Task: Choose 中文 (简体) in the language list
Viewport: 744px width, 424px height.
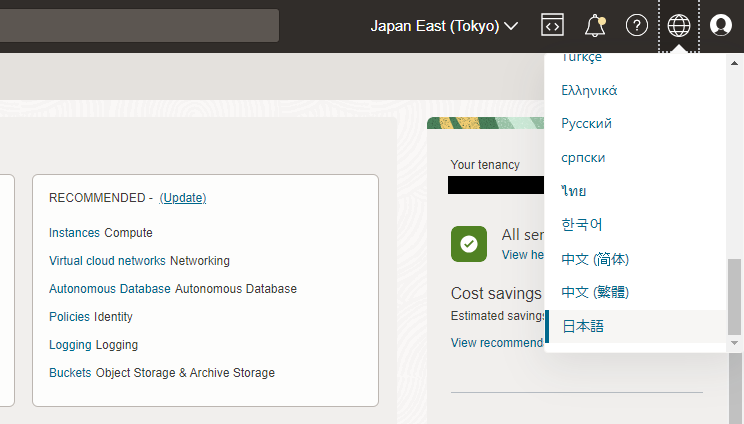Action: [x=594, y=259]
